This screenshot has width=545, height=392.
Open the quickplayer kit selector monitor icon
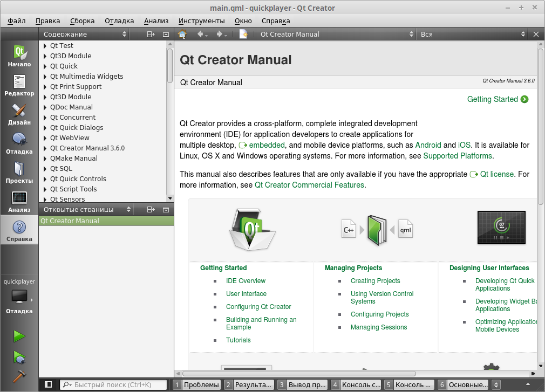[x=19, y=297]
